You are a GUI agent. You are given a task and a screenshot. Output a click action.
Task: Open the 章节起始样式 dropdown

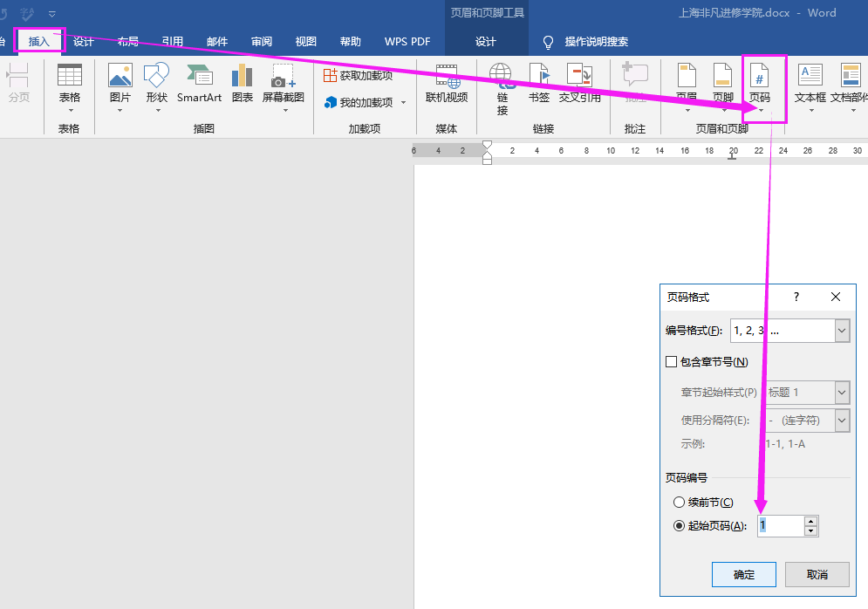click(840, 392)
